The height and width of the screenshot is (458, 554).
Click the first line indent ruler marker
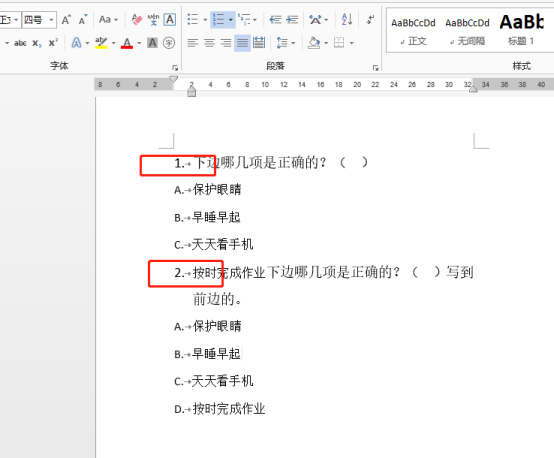173,79
